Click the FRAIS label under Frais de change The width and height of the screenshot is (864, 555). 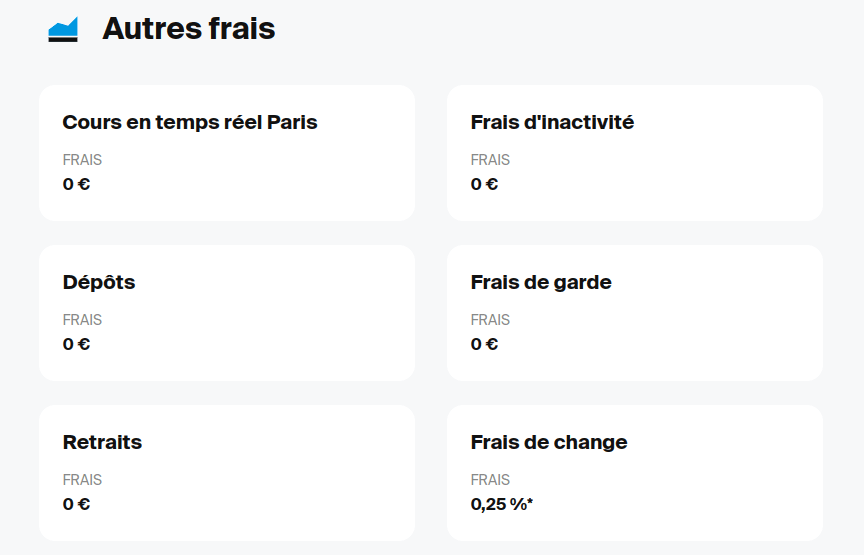[490, 480]
